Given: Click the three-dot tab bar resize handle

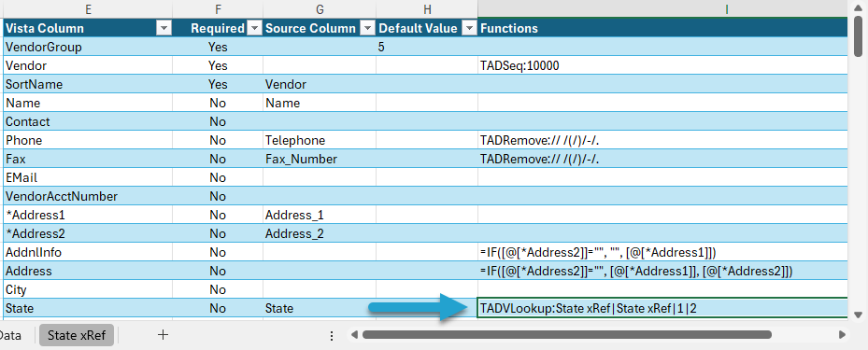Looking at the screenshot, I should pos(332,335).
